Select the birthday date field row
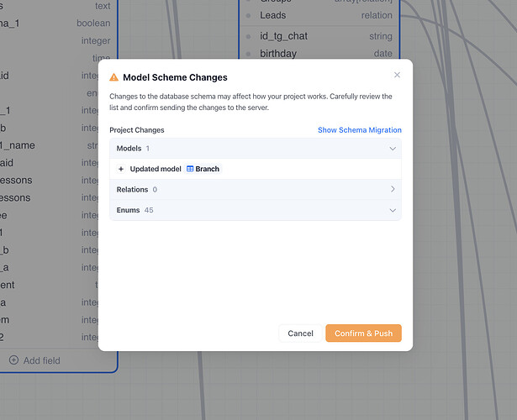This screenshot has width=517, height=420. tap(319, 54)
